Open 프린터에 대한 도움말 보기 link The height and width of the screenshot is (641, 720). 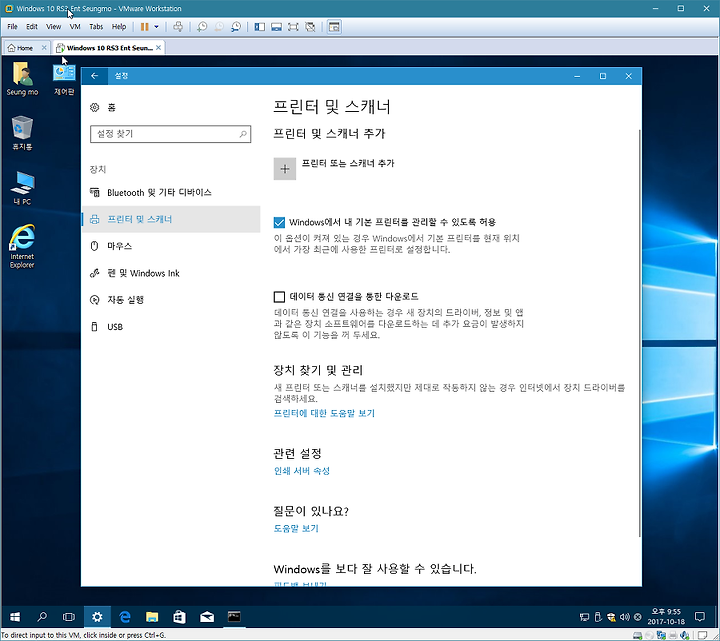coord(324,413)
